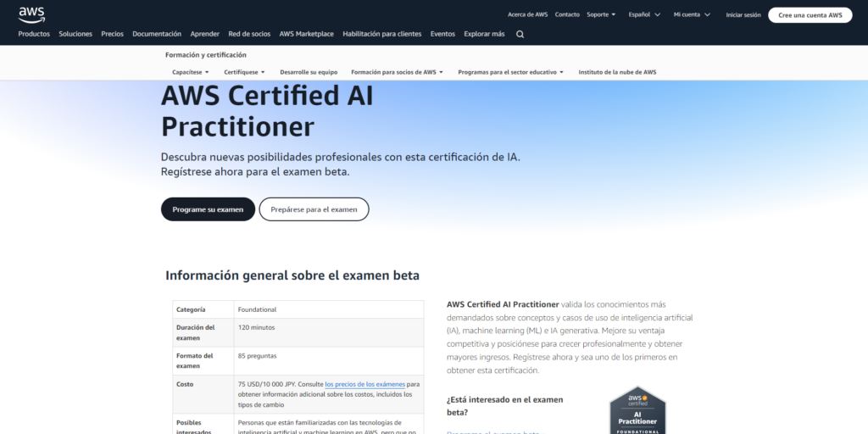Open the Explorar más menu
The height and width of the screenshot is (434, 868).
pos(484,34)
